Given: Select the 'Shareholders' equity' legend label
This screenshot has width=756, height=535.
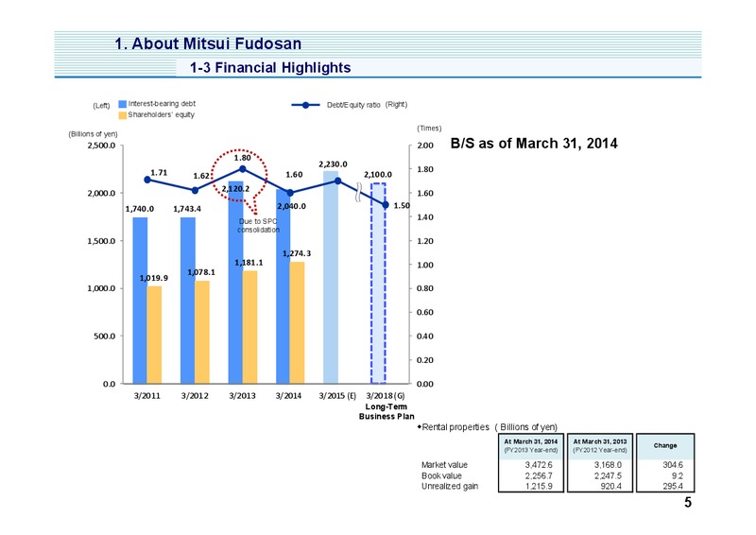Looking at the screenshot, I should click(x=161, y=114).
